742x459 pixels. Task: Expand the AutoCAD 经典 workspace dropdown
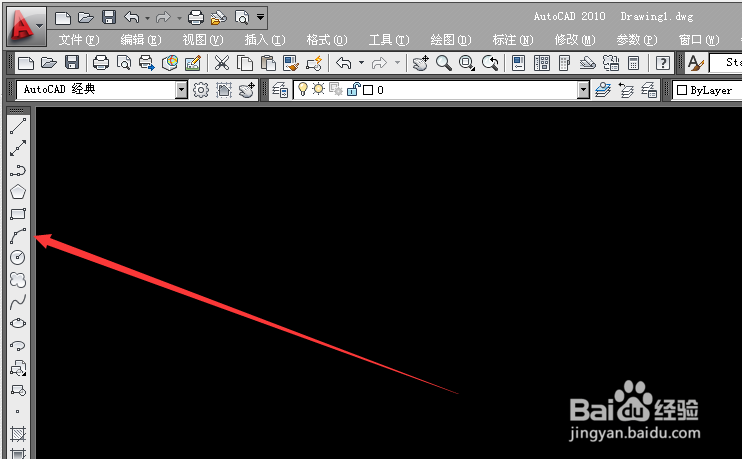(181, 89)
